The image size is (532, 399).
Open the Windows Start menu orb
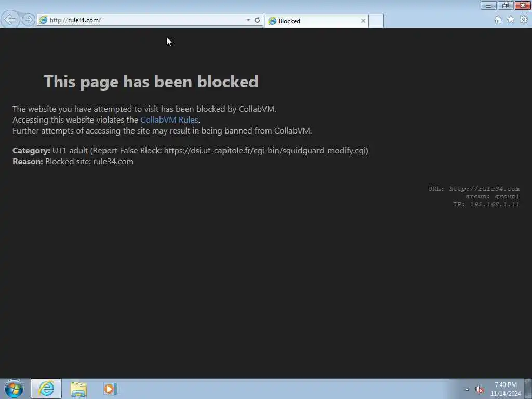tap(14, 389)
